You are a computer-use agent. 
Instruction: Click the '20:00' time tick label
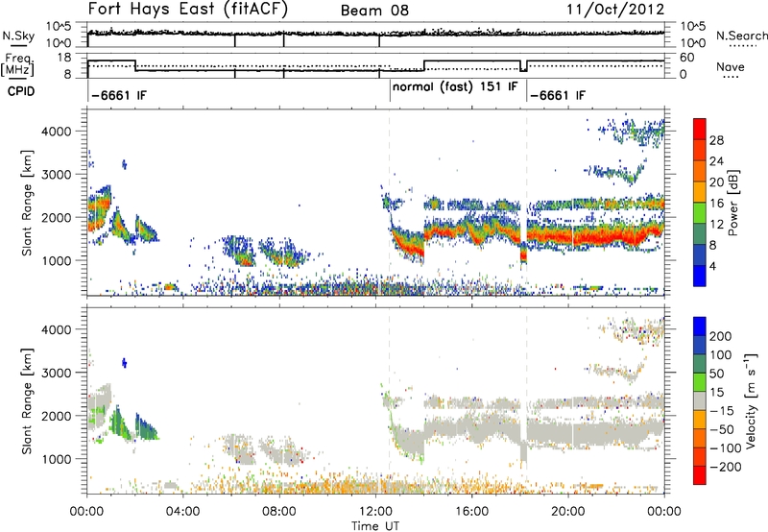tap(567, 512)
